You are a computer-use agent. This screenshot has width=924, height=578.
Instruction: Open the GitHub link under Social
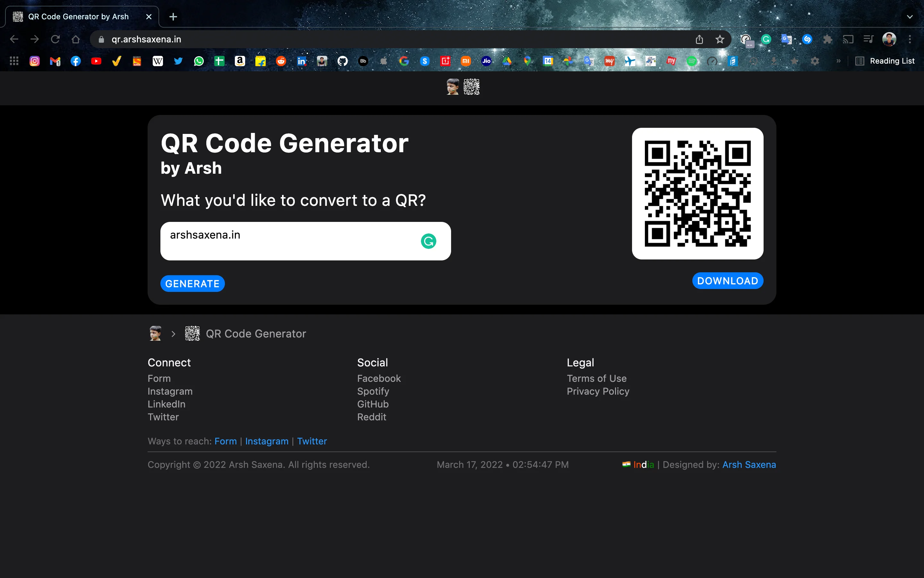[373, 404]
